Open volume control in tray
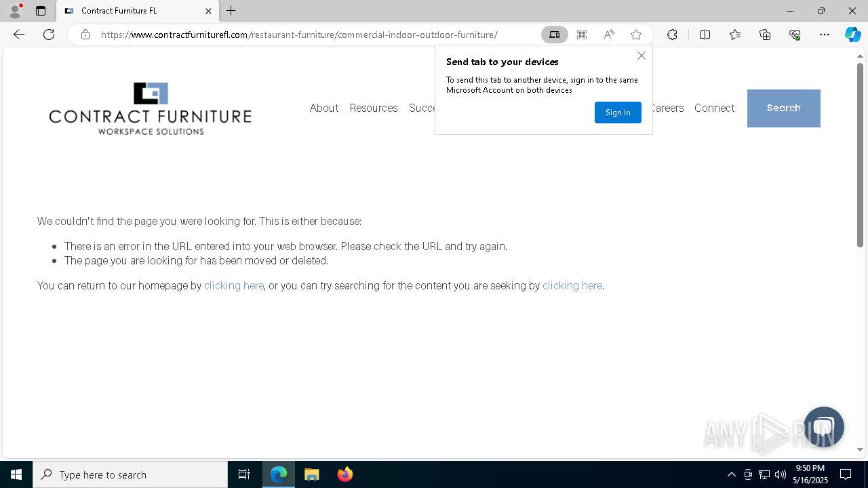The image size is (868, 488). [x=781, y=474]
